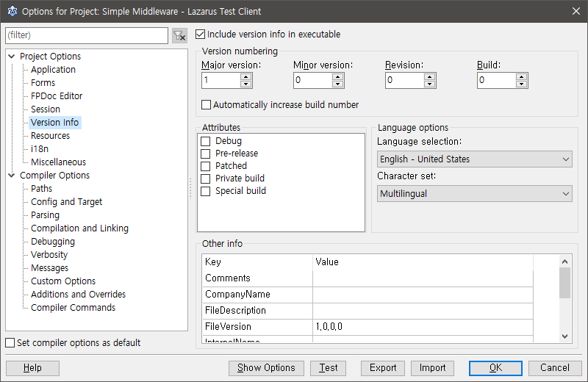Image resolution: width=588 pixels, height=382 pixels.
Task: Uncheck Include version info in executable
Action: tap(201, 35)
